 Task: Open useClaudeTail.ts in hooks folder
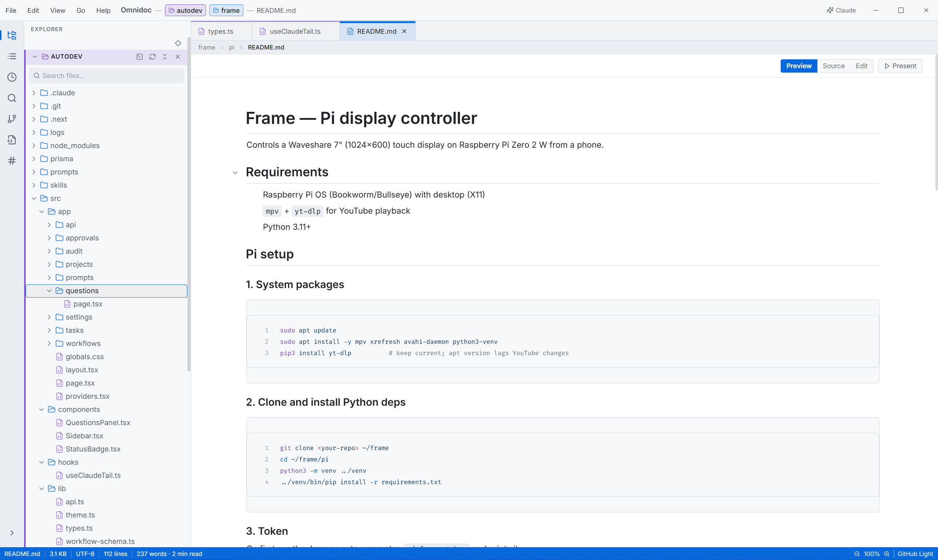tap(106, 475)
